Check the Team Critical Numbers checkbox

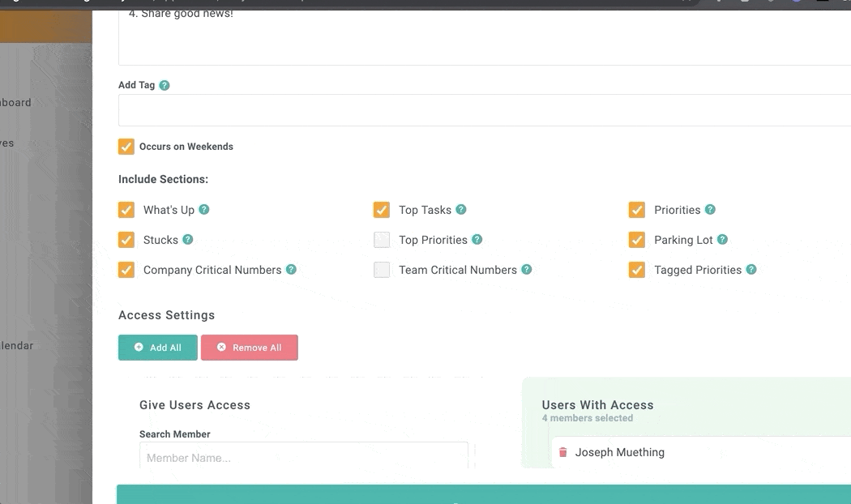tap(382, 270)
